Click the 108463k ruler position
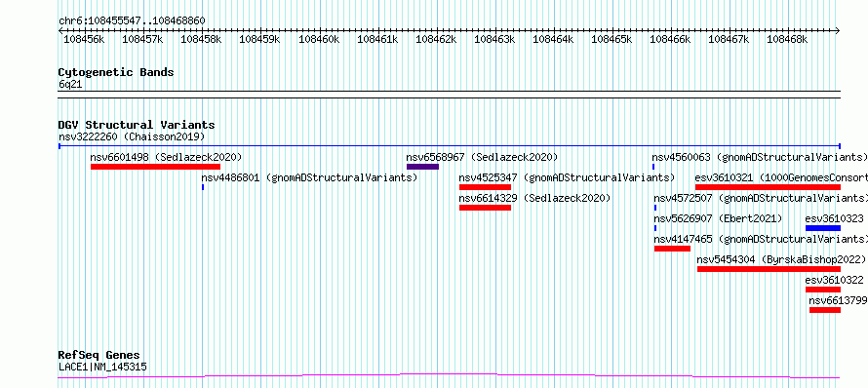 tap(494, 39)
